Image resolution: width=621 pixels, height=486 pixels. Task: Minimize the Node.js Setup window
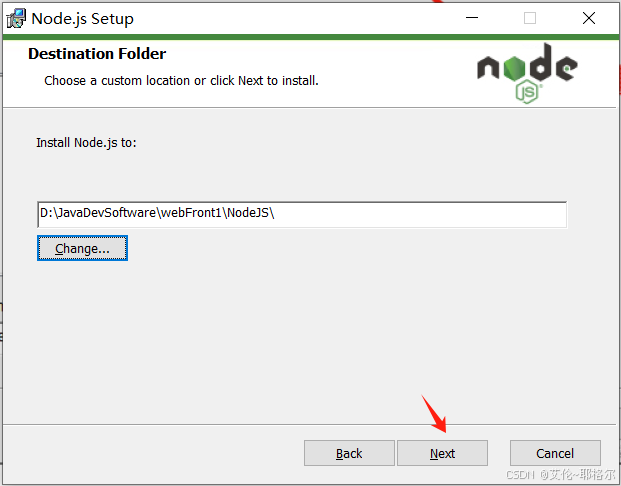(x=472, y=18)
